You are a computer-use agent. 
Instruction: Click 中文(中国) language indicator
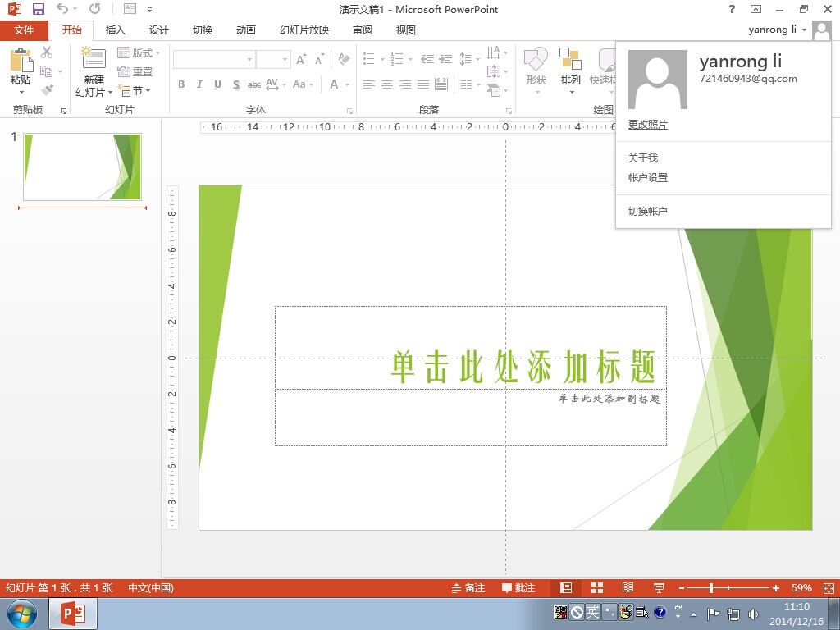click(x=151, y=587)
